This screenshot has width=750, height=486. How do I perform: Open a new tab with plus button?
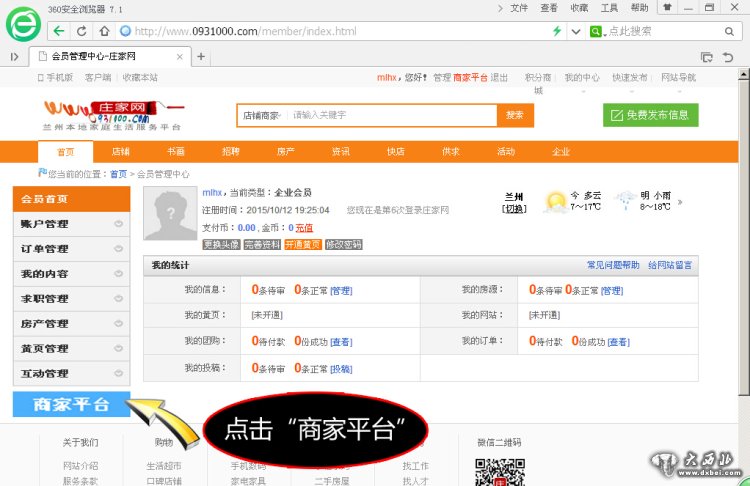coord(201,56)
